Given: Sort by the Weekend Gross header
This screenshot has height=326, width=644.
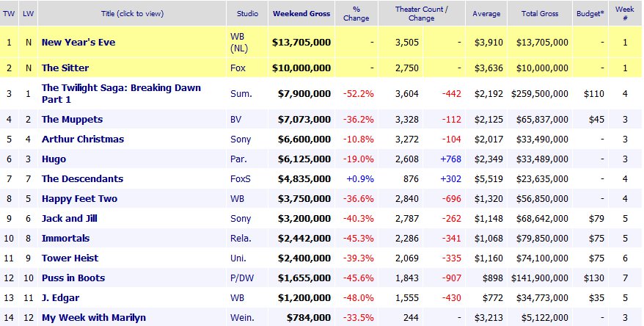Looking at the screenshot, I should pyautogui.click(x=301, y=13).
